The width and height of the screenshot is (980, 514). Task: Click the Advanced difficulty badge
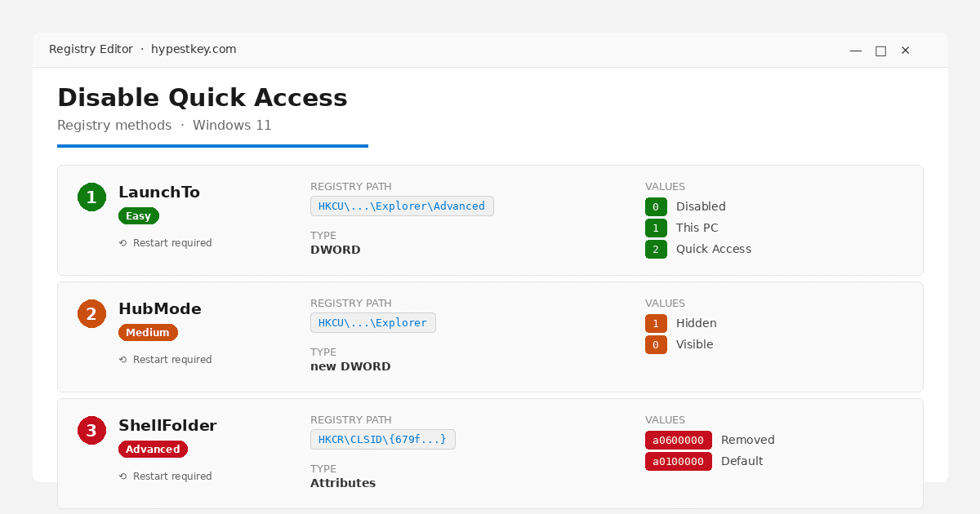(153, 450)
